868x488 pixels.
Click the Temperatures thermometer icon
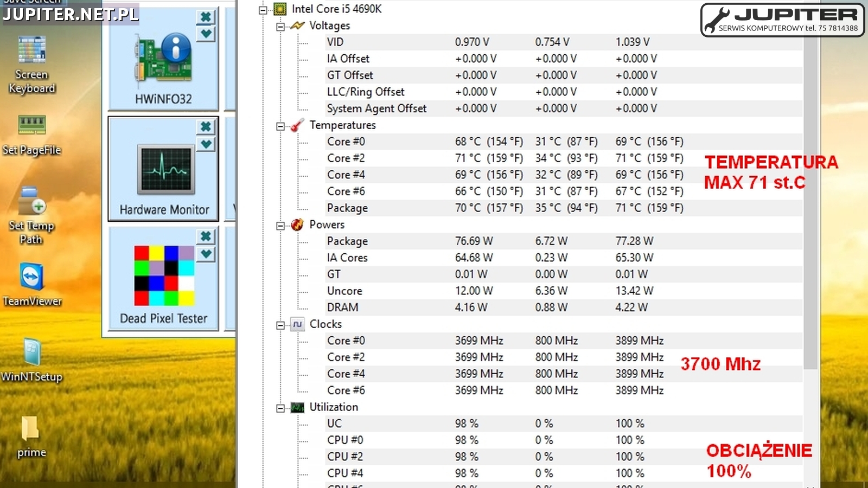297,125
